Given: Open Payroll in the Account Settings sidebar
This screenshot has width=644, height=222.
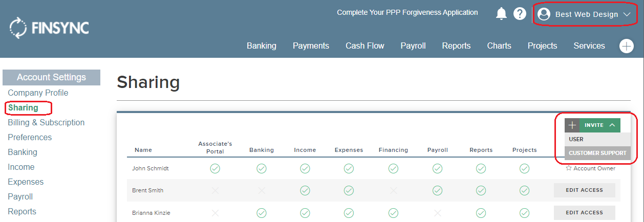Looking at the screenshot, I should pos(20,196).
